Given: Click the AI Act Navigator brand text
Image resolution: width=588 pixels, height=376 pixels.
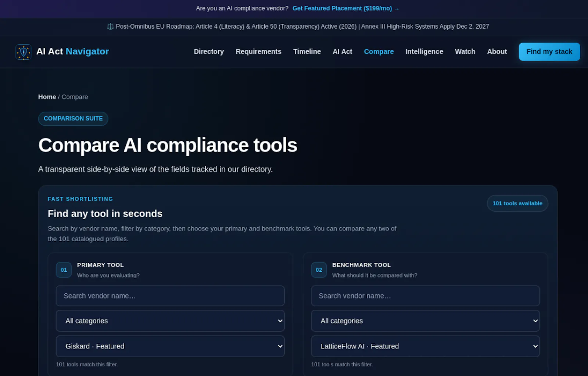Looking at the screenshot, I should click(72, 51).
